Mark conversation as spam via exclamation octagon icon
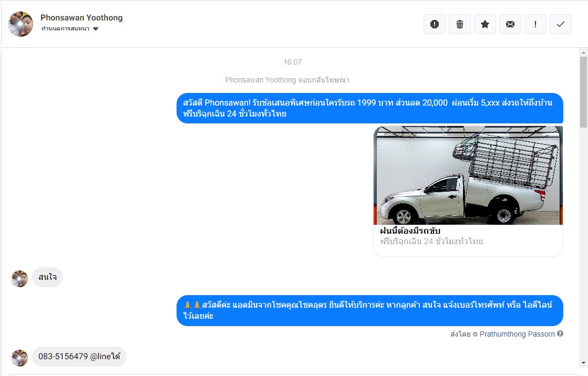The image size is (588, 376). [434, 24]
